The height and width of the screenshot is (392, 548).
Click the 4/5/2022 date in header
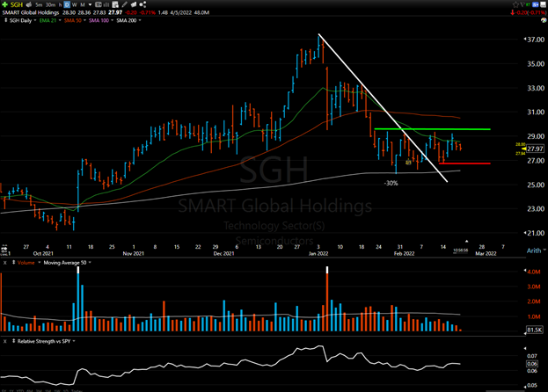(x=181, y=12)
